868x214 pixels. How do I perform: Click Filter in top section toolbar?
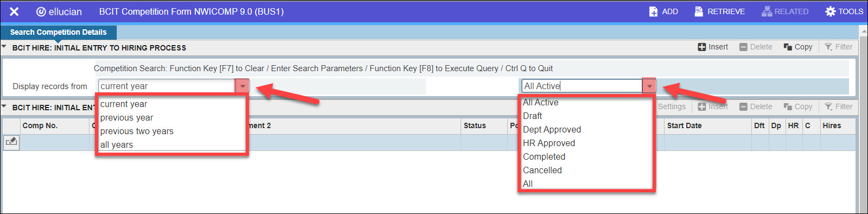[x=839, y=47]
